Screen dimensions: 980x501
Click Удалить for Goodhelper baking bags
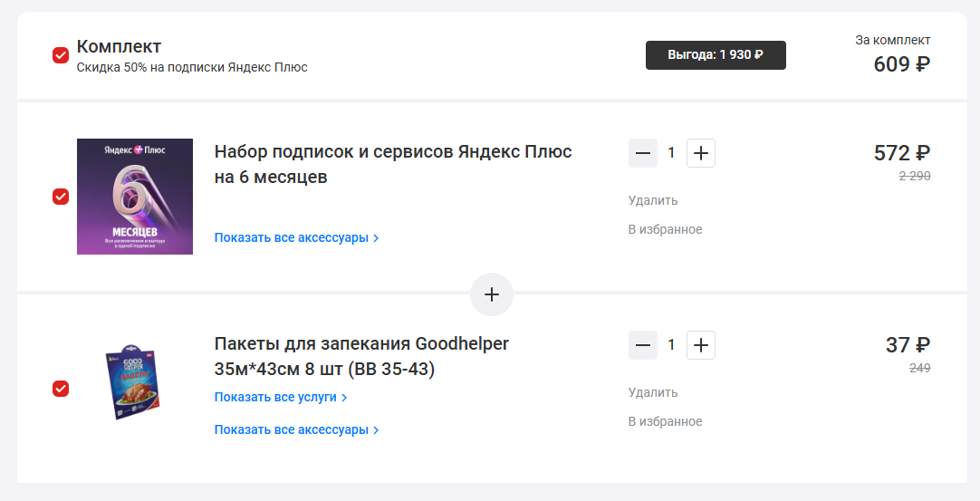[x=653, y=392]
